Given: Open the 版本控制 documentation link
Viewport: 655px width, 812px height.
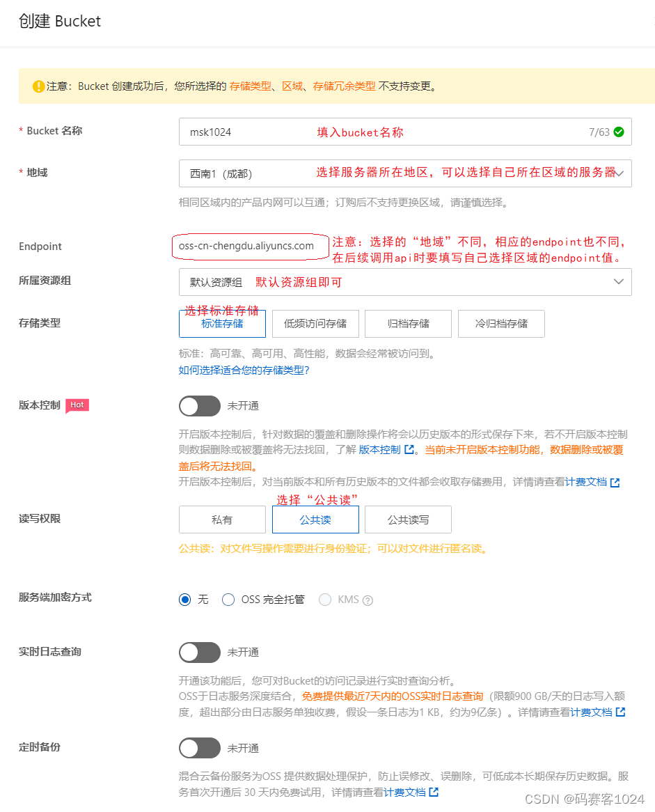Looking at the screenshot, I should point(379,449).
